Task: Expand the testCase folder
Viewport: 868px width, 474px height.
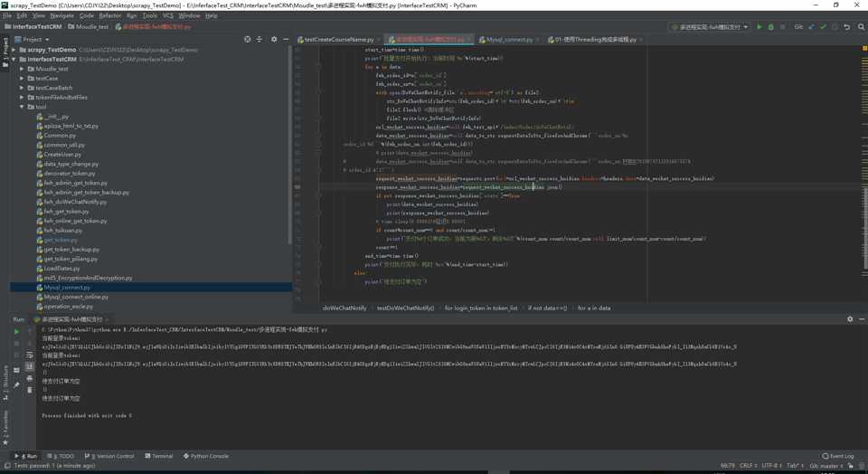Action: tap(22, 78)
